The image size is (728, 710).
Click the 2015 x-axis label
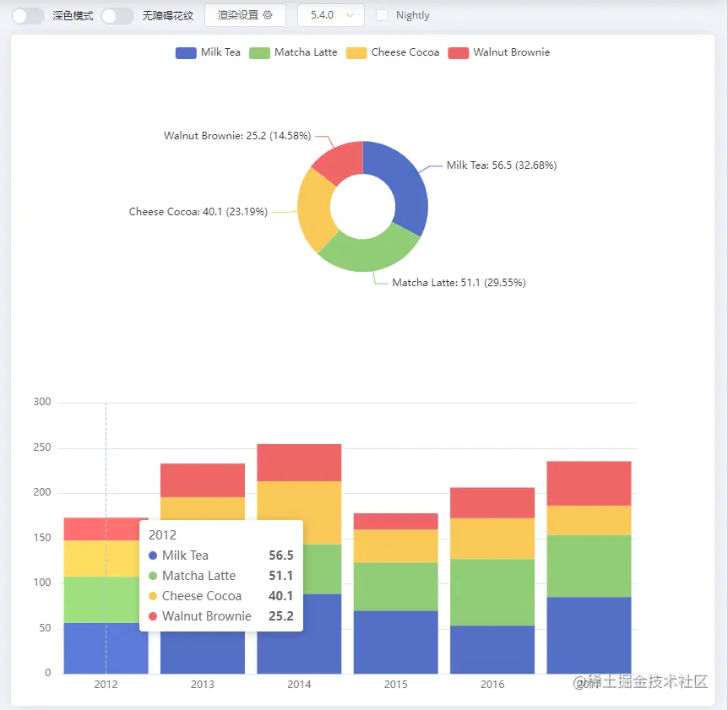pyautogui.click(x=395, y=685)
